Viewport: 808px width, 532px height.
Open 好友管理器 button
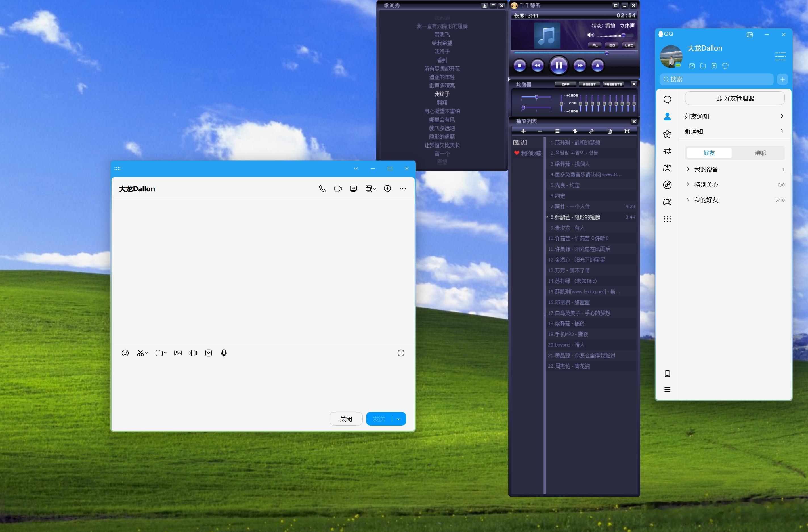(x=735, y=98)
